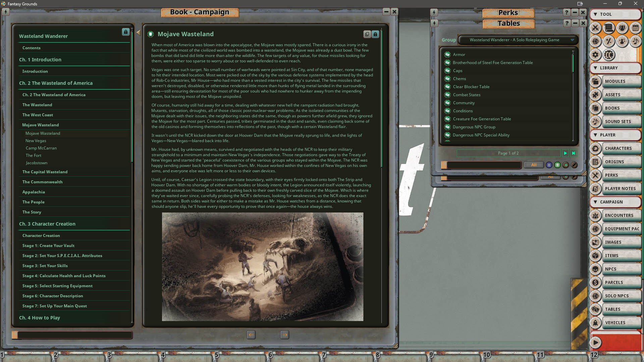Image resolution: width=644 pixels, height=362 pixels.
Task: Click the Tables dice icon
Action: tap(595, 309)
